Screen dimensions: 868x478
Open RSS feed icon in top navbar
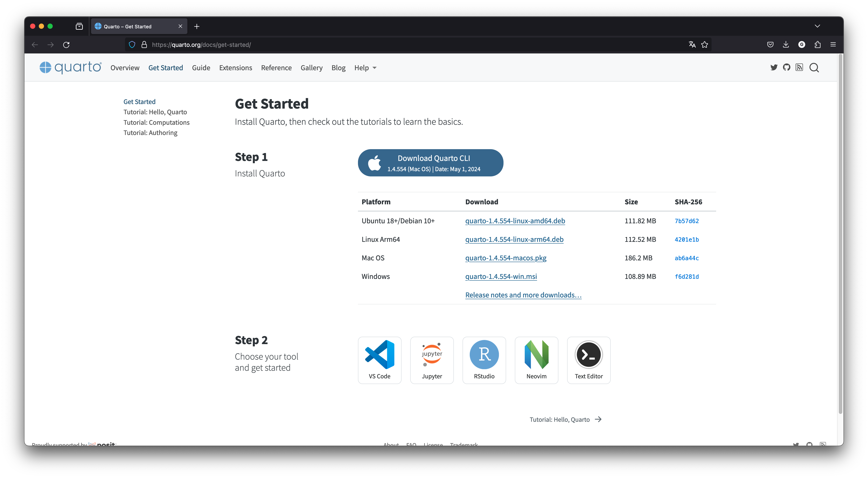click(799, 67)
